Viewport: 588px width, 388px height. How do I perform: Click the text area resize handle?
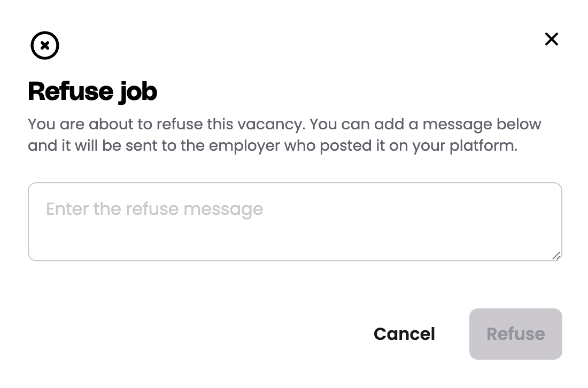[556, 255]
